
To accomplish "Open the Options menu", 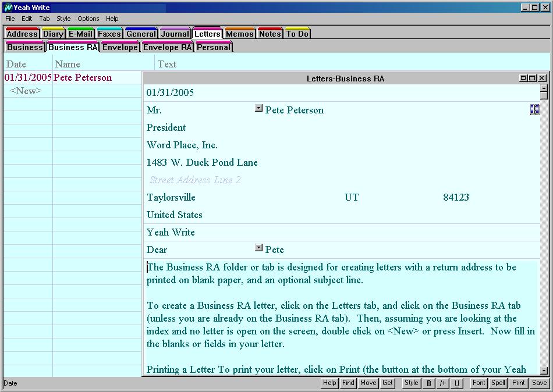I will click(88, 19).
